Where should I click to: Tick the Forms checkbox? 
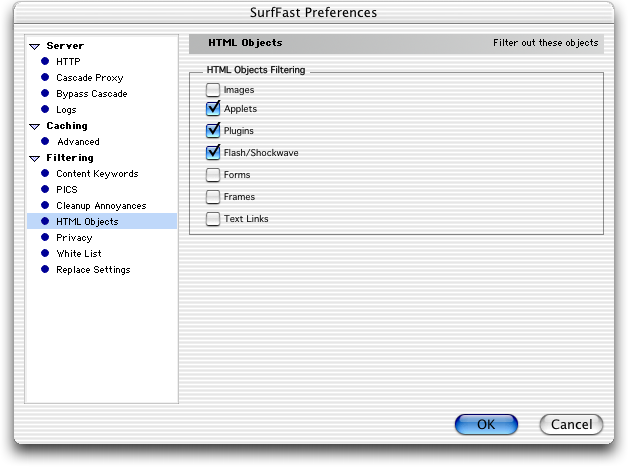[213, 175]
